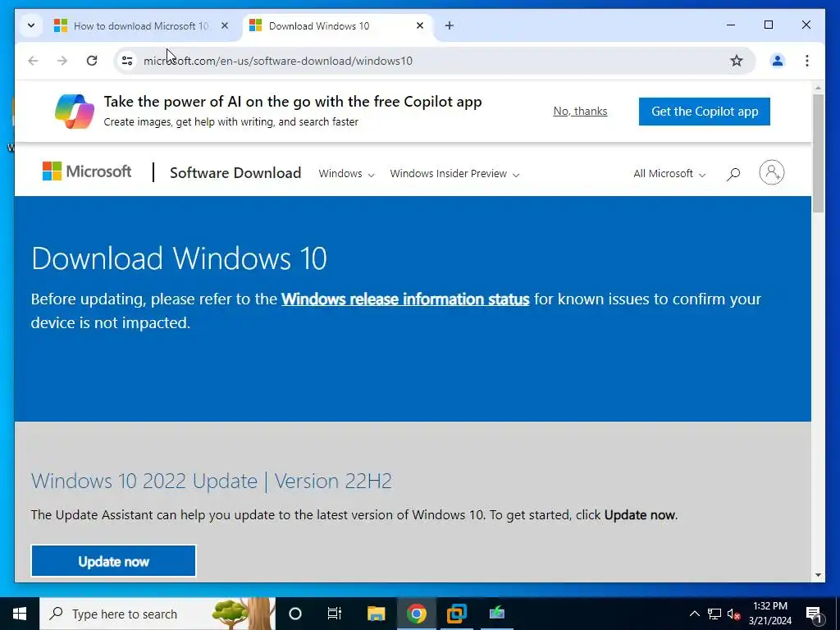
Task: Open the clock showing 1:32 PM
Action: [x=769, y=614]
